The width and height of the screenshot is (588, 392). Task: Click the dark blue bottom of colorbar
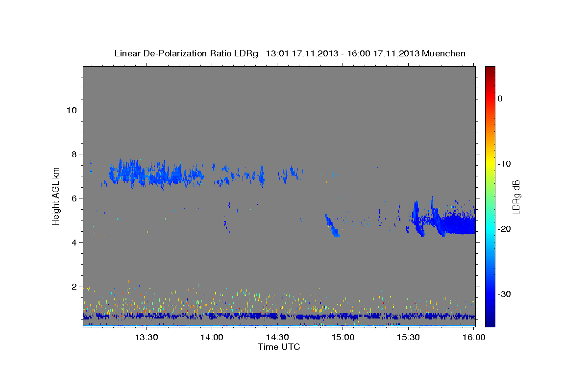tap(490, 321)
